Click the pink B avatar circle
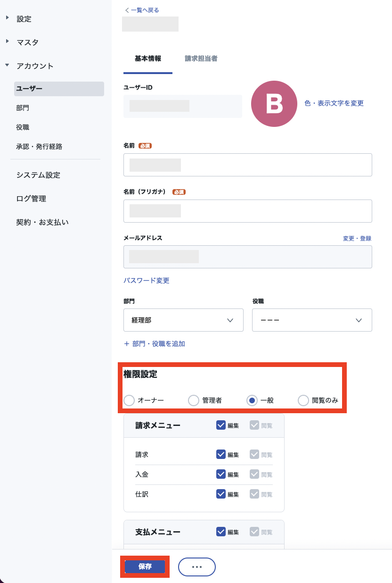The image size is (392, 583). coord(274,104)
